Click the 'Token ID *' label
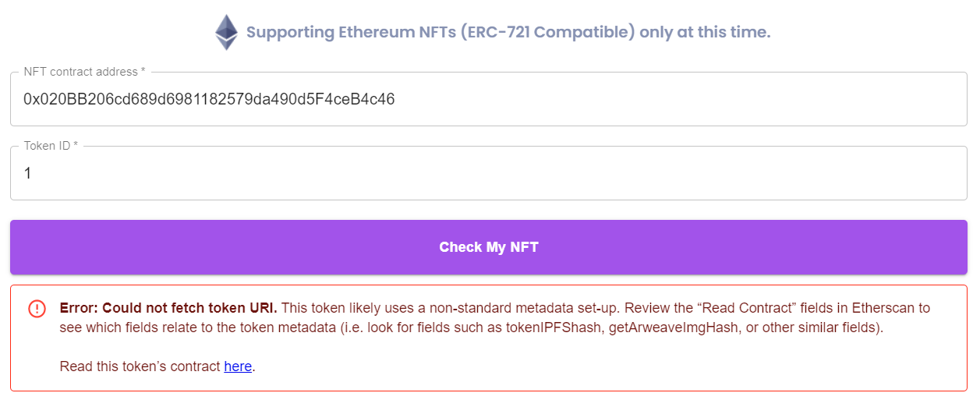 51,146
